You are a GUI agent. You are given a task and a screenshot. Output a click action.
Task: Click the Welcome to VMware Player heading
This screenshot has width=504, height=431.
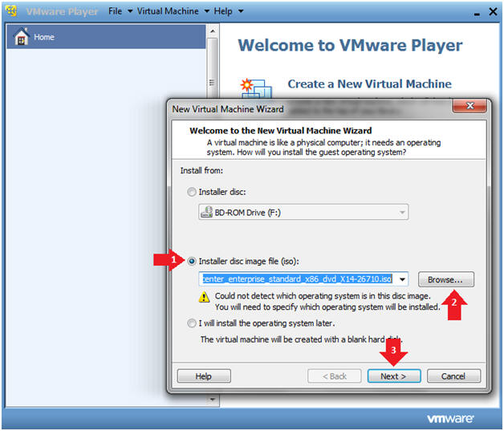(351, 45)
